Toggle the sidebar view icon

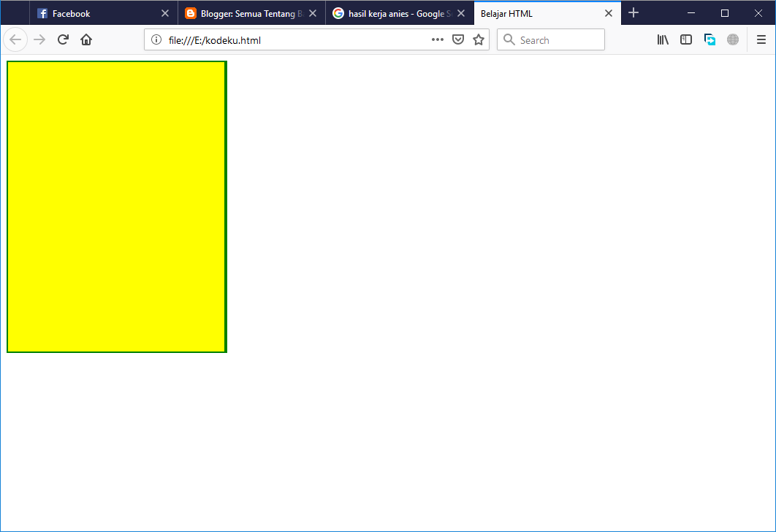[x=686, y=39]
